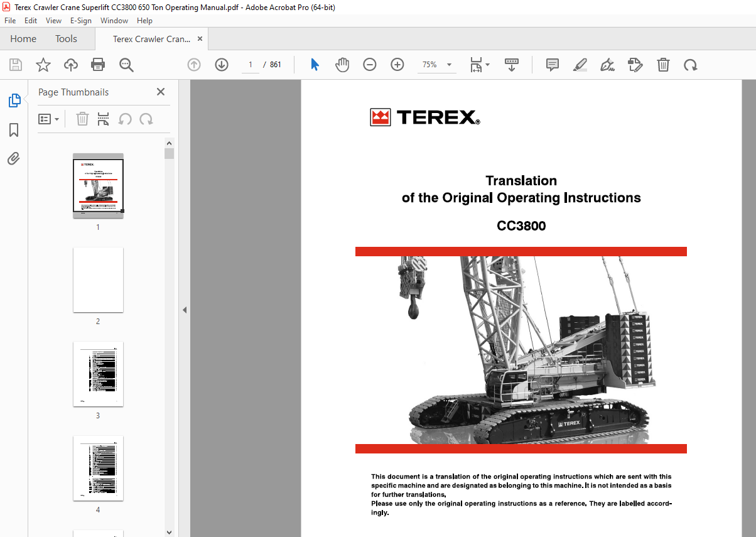756x537 pixels.
Task: Activate the Hand pan tool
Action: 342,65
